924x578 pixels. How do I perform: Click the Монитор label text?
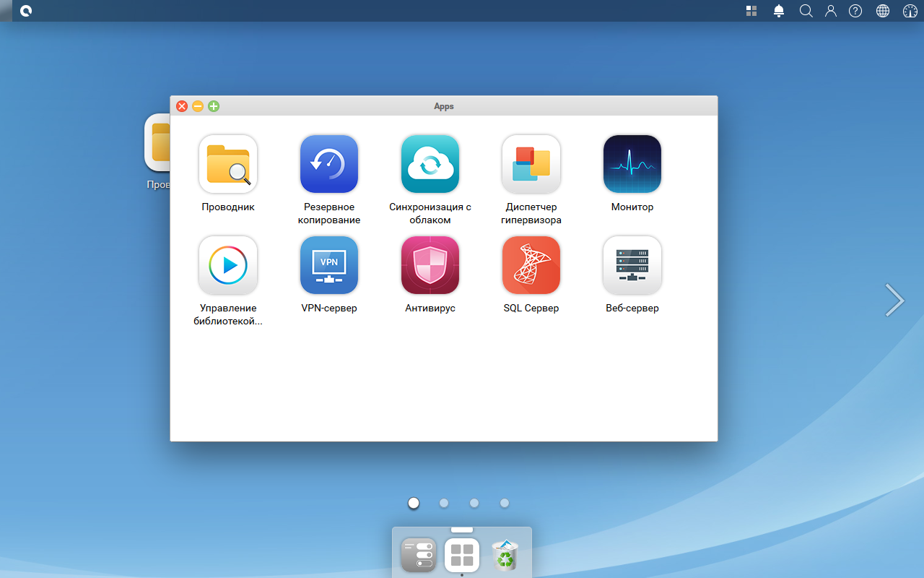click(632, 207)
